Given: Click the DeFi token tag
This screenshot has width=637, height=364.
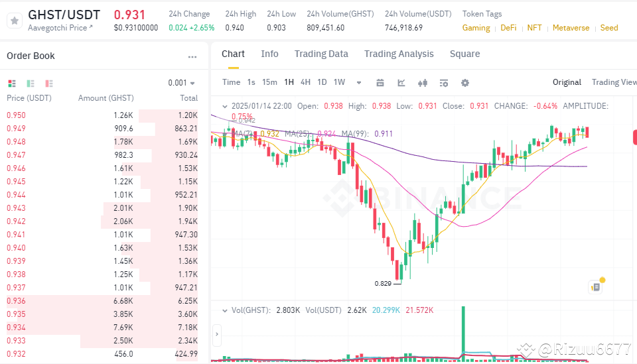Looking at the screenshot, I should pyautogui.click(x=508, y=28).
